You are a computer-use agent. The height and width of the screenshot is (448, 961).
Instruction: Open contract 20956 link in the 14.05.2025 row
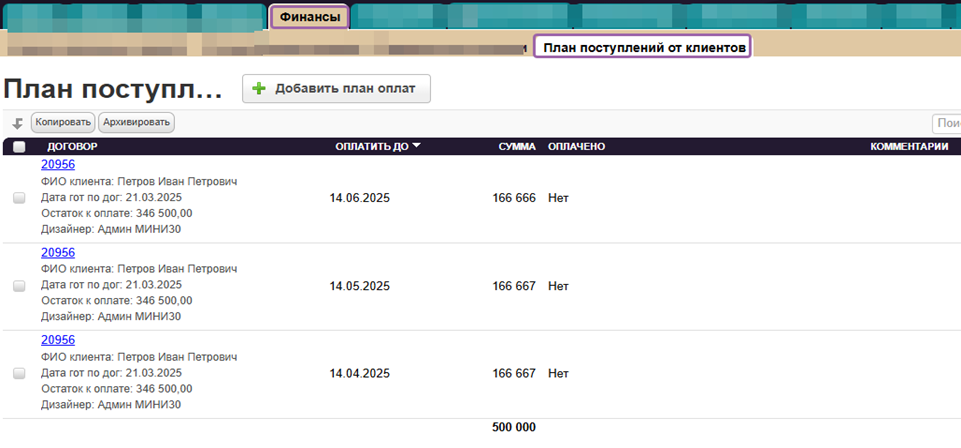tap(58, 253)
